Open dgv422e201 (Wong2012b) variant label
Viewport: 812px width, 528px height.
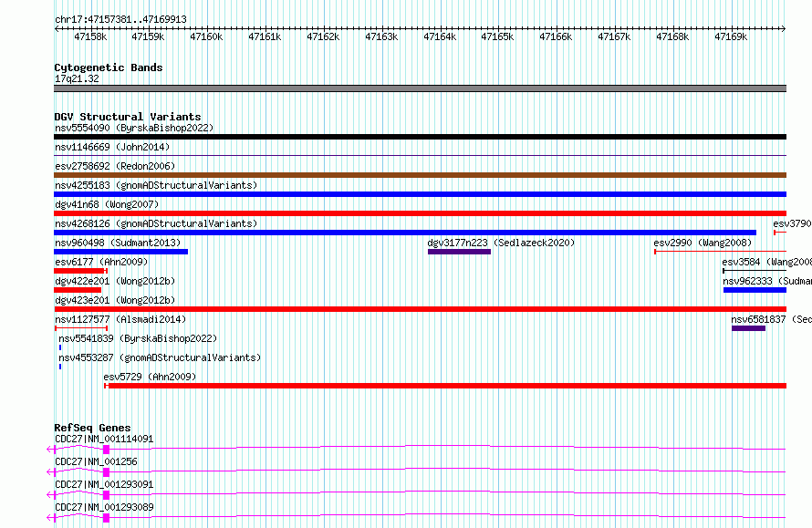tap(115, 281)
